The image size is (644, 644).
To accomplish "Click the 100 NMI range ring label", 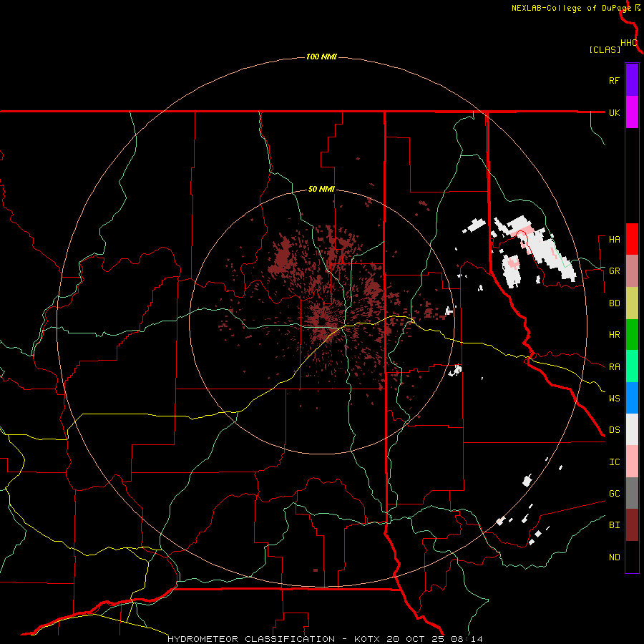I will pyautogui.click(x=321, y=57).
